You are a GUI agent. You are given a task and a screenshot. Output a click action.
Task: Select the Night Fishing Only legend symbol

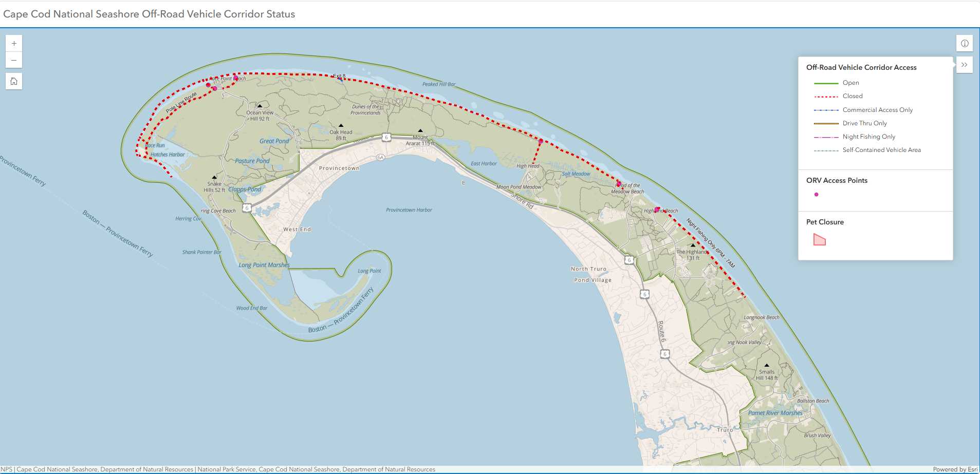tap(826, 137)
